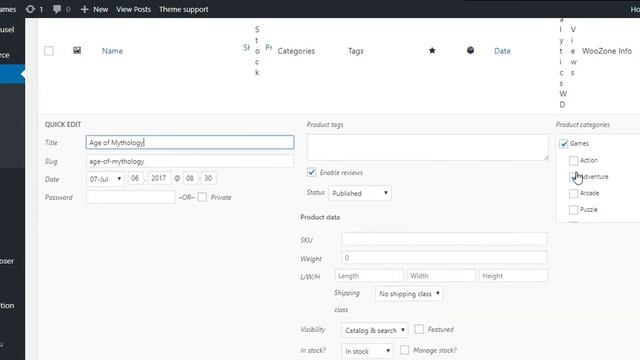This screenshot has width=640, height=360.
Task: Click the Weight input field
Action: [444, 258]
